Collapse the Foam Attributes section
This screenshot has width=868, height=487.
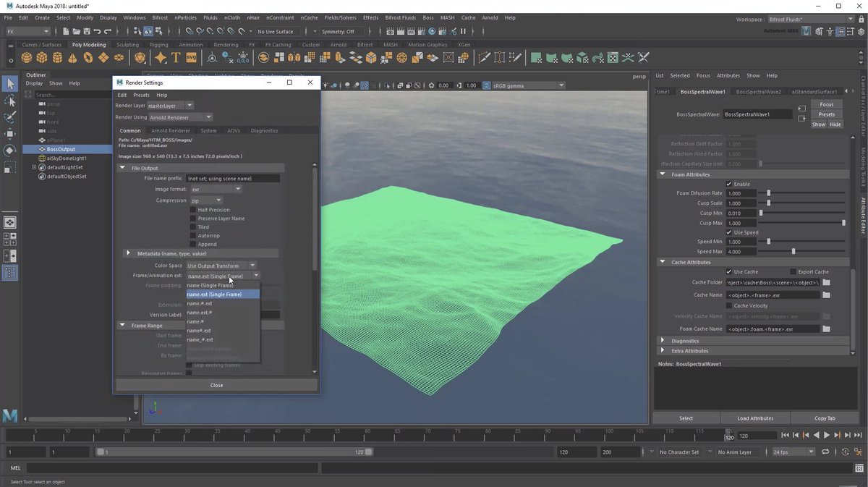pyautogui.click(x=662, y=174)
